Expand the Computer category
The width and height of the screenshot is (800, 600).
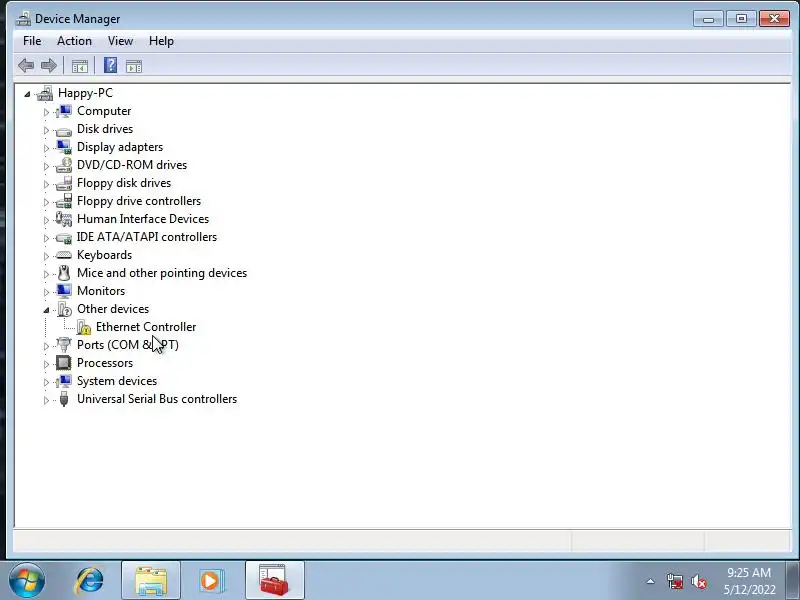click(x=46, y=112)
